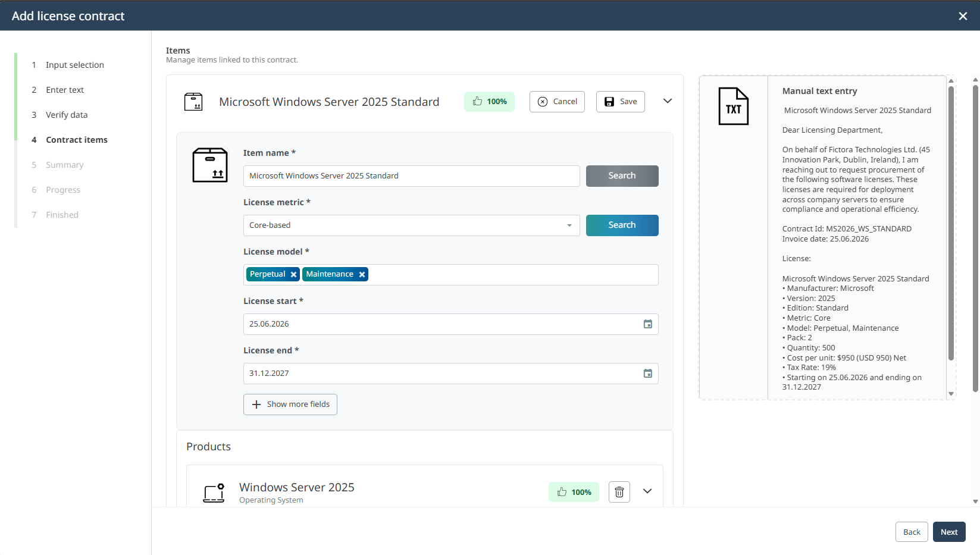Click the Windows Server 2025 product device icon
This screenshot has width=980, height=555.
pos(214,493)
